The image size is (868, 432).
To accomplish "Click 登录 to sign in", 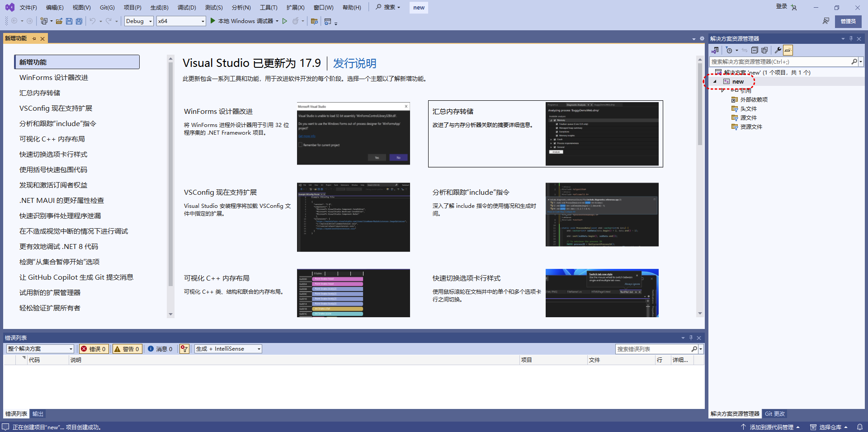I will (782, 7).
